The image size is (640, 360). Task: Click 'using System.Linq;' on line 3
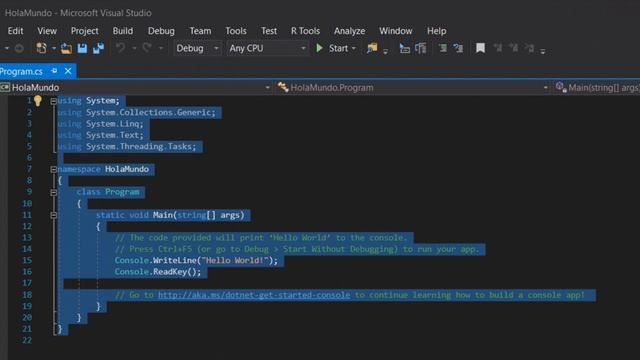[x=100, y=124]
